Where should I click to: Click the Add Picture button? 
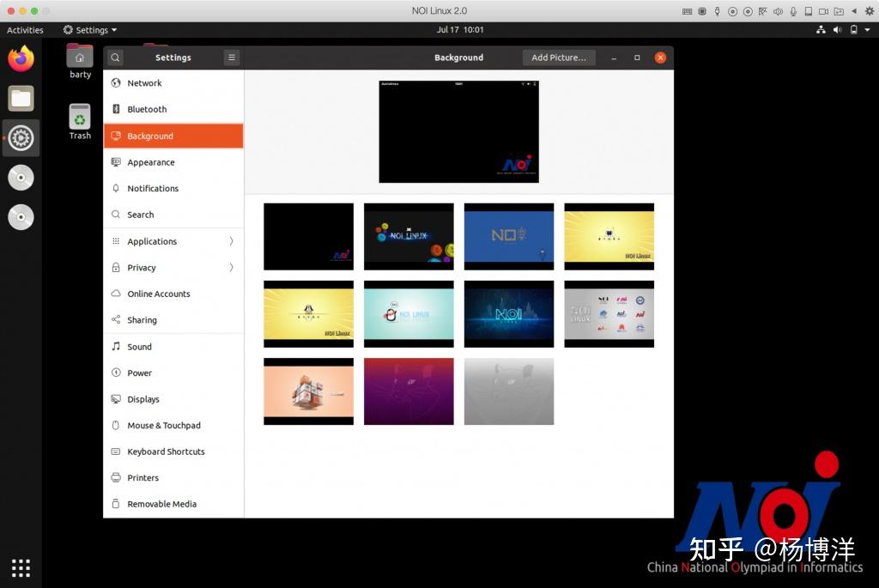click(x=559, y=58)
